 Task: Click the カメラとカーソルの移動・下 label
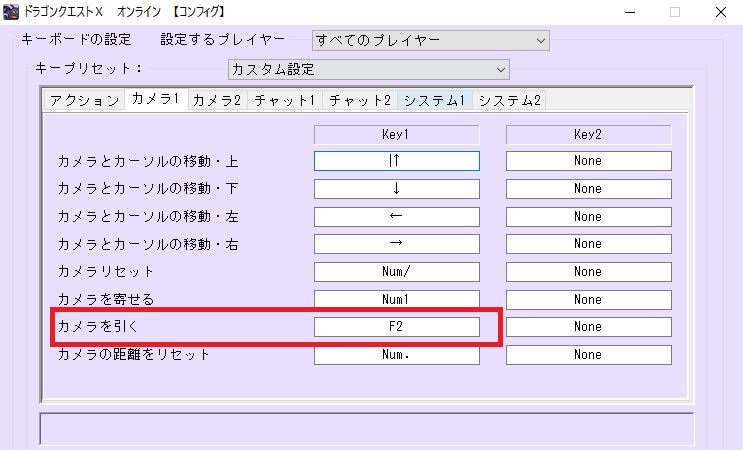point(148,189)
